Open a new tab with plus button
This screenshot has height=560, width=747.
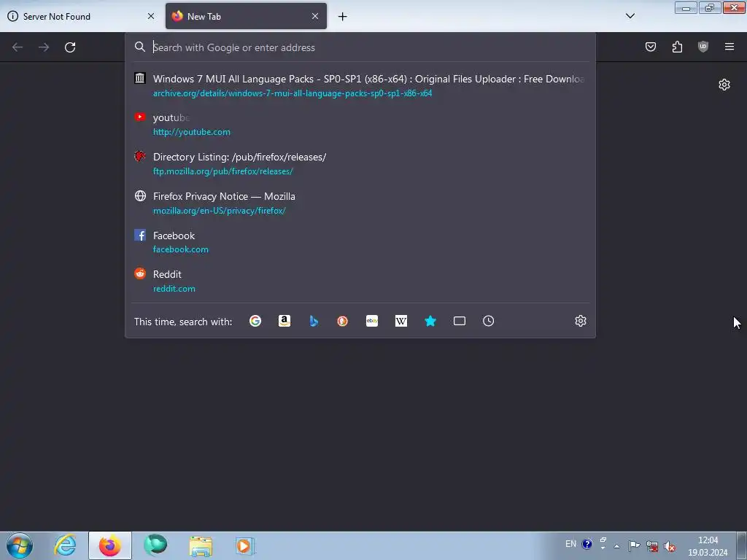(x=343, y=17)
